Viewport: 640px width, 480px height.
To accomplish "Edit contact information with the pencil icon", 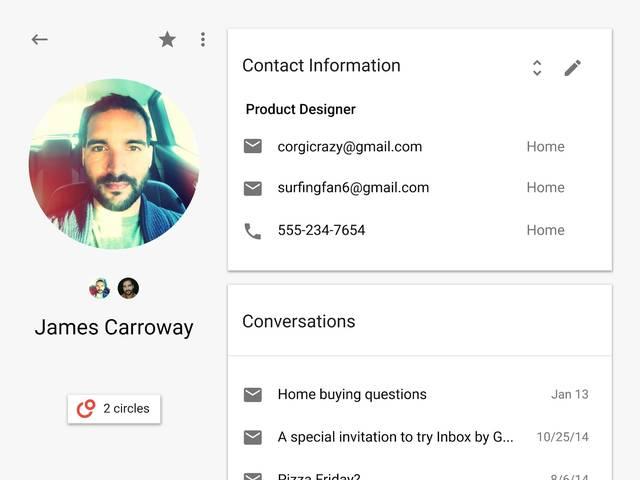I will (573, 68).
